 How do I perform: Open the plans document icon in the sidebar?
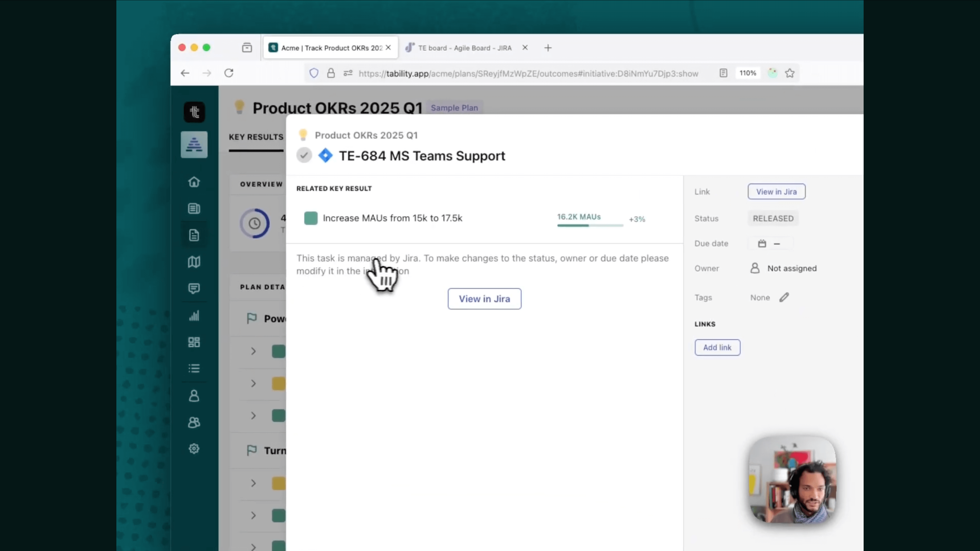point(194,235)
